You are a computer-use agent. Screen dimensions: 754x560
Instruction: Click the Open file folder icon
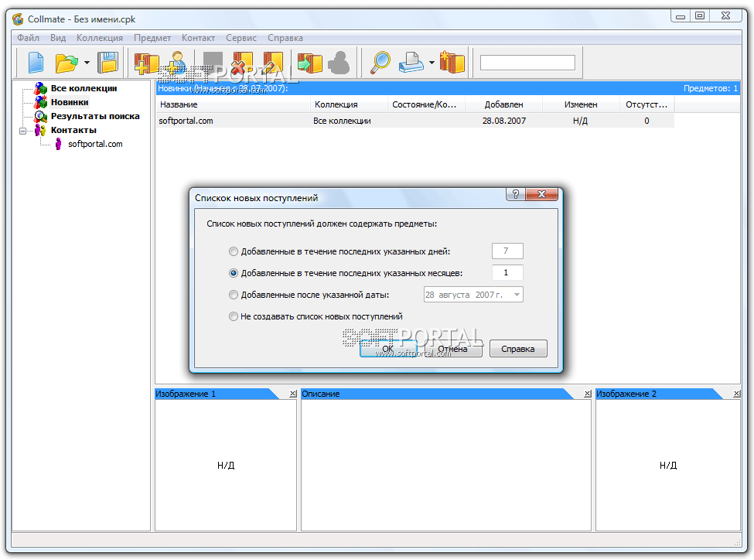[x=67, y=63]
